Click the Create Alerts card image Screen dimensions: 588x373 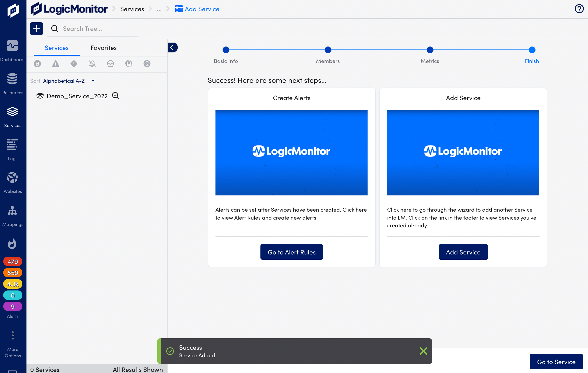click(x=291, y=153)
